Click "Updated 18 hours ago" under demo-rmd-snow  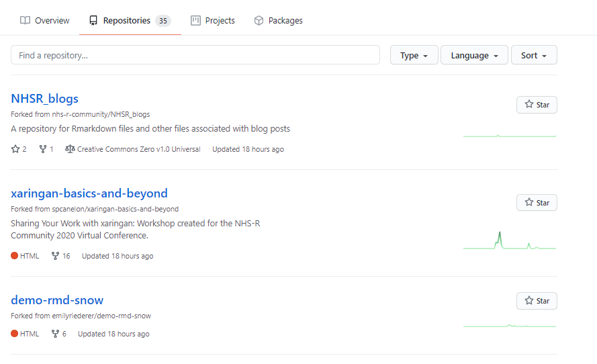[x=113, y=334]
